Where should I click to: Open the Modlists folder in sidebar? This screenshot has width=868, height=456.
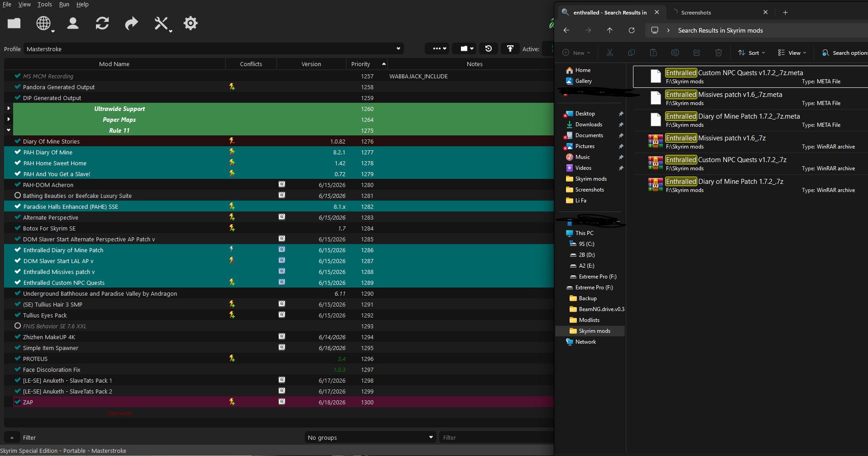[589, 320]
